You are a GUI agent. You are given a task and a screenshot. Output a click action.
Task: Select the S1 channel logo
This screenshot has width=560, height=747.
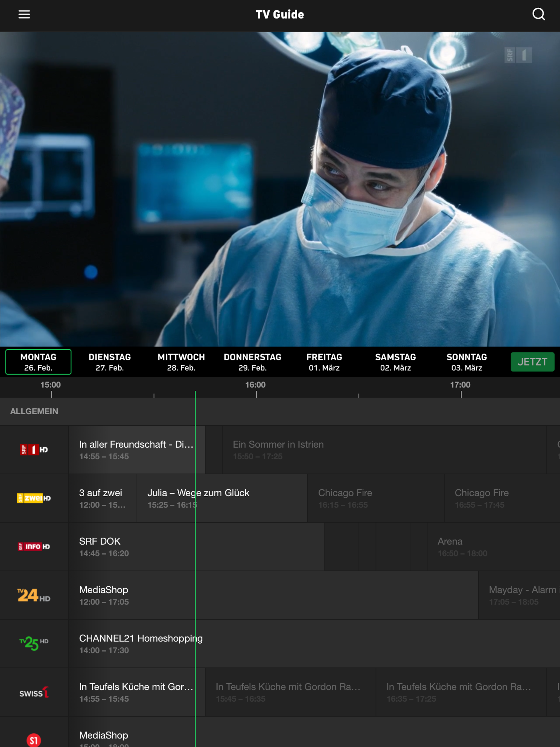(x=34, y=740)
